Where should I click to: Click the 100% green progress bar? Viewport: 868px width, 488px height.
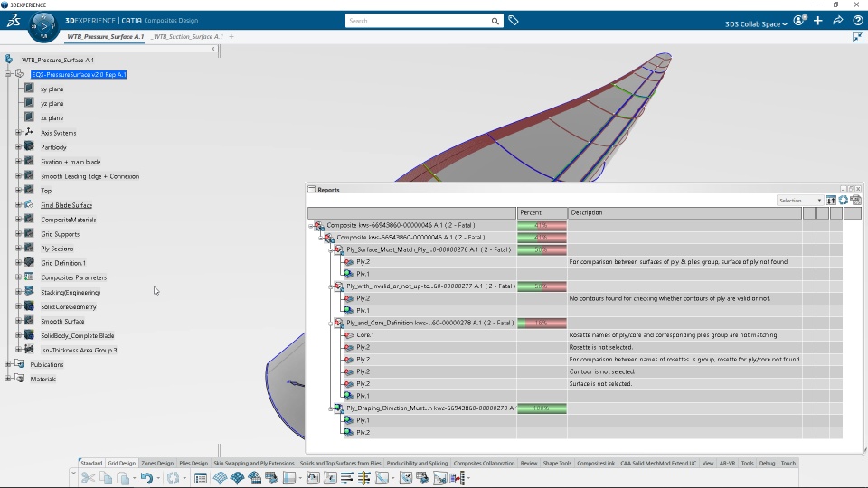point(542,408)
